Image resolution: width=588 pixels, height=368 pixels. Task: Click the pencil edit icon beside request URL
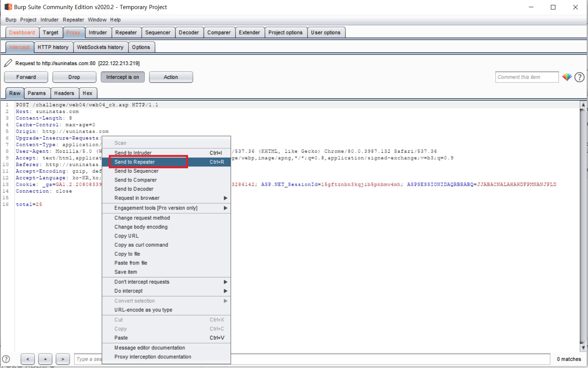pos(8,63)
